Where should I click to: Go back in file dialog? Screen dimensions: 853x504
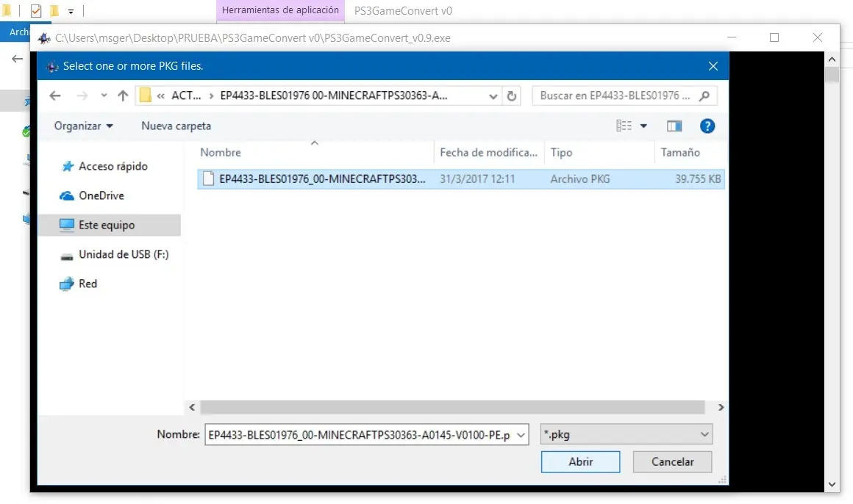55,96
